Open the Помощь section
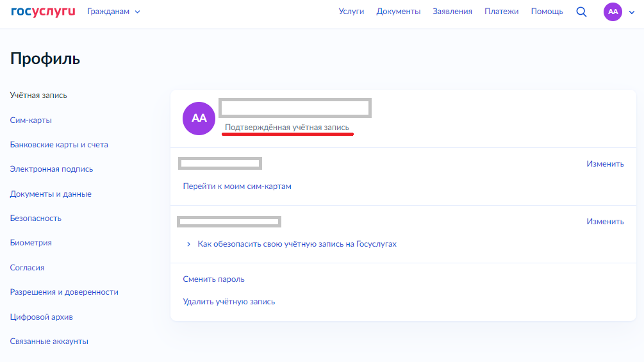Image resolution: width=644 pixels, height=362 pixels. pos(547,12)
